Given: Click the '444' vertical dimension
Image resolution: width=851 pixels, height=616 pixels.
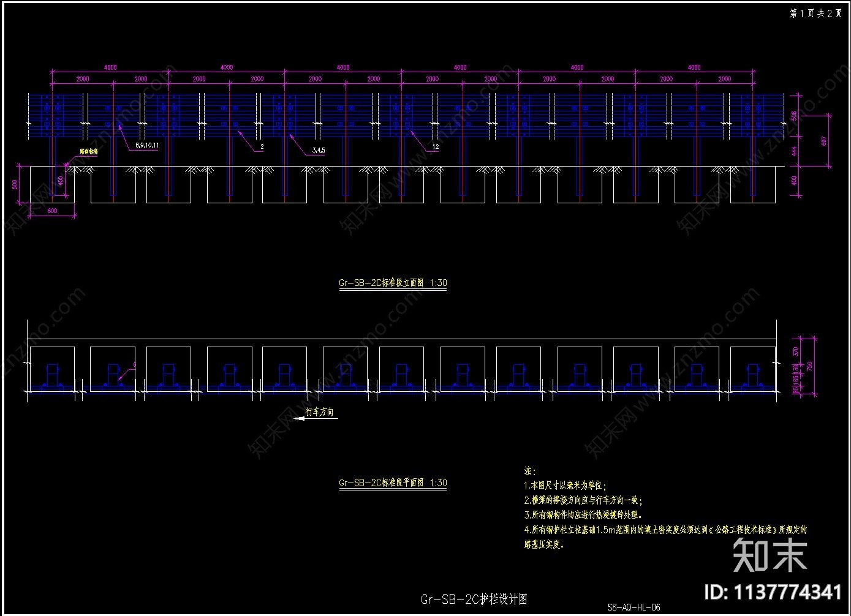Looking at the screenshot, I should point(794,151).
